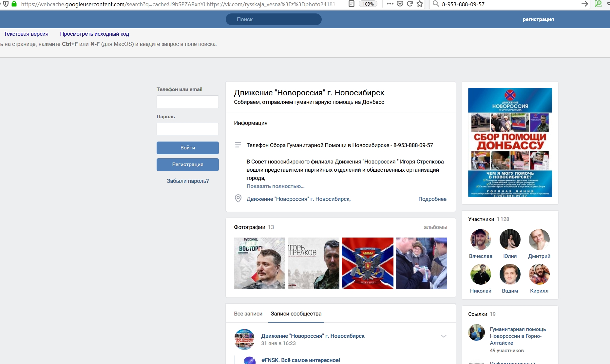Click the green search extension icon
The height and width of the screenshot is (364, 610).
tap(598, 4)
